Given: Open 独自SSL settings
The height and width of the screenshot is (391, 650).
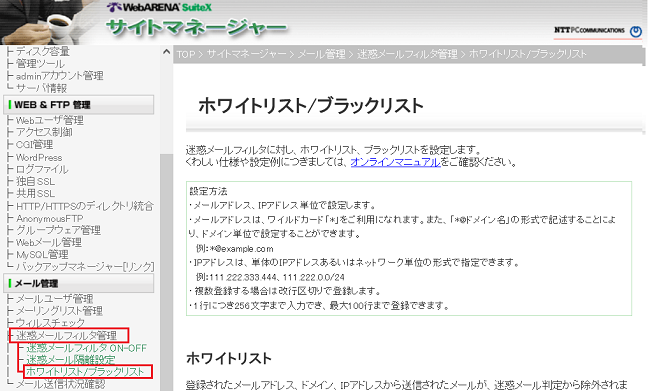Looking at the screenshot, I should tap(35, 181).
